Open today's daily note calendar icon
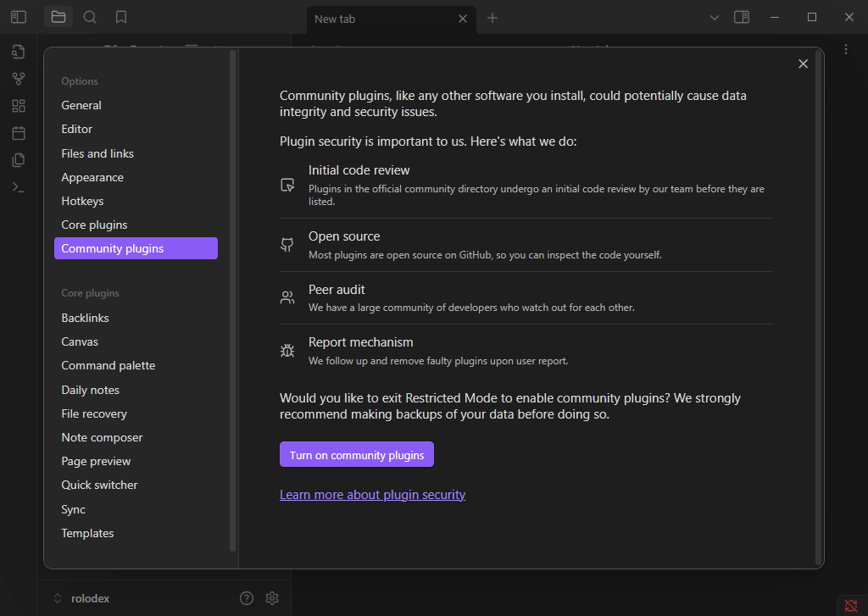Image resolution: width=868 pixels, height=616 pixels. (19, 133)
